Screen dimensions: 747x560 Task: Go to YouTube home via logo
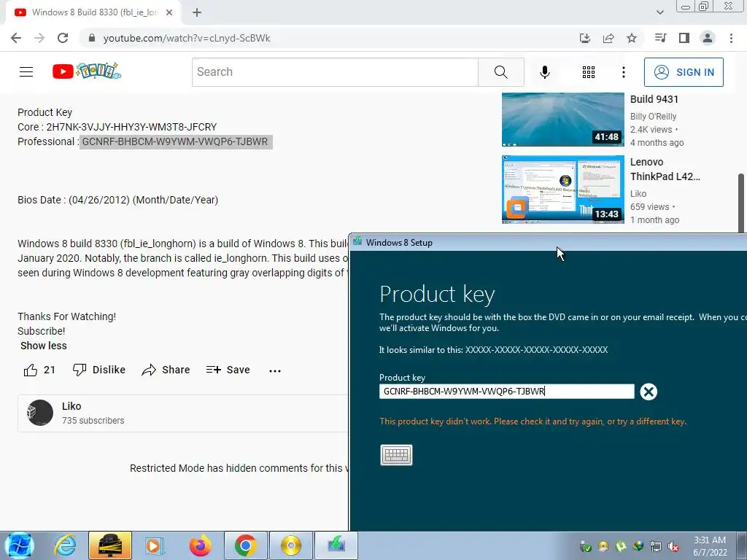(87, 71)
